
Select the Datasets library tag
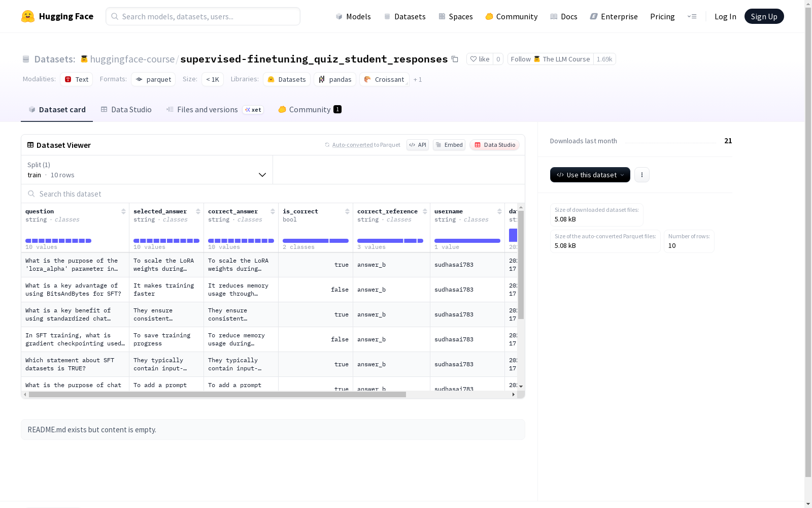(x=287, y=79)
